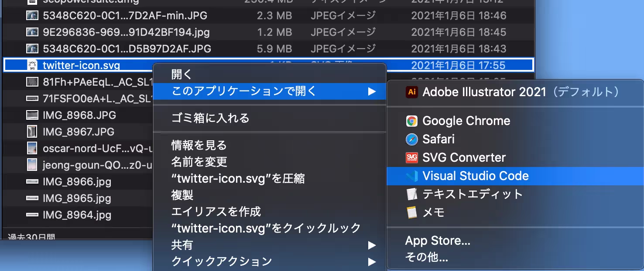Click the 5.9 MB size cell

click(x=274, y=49)
